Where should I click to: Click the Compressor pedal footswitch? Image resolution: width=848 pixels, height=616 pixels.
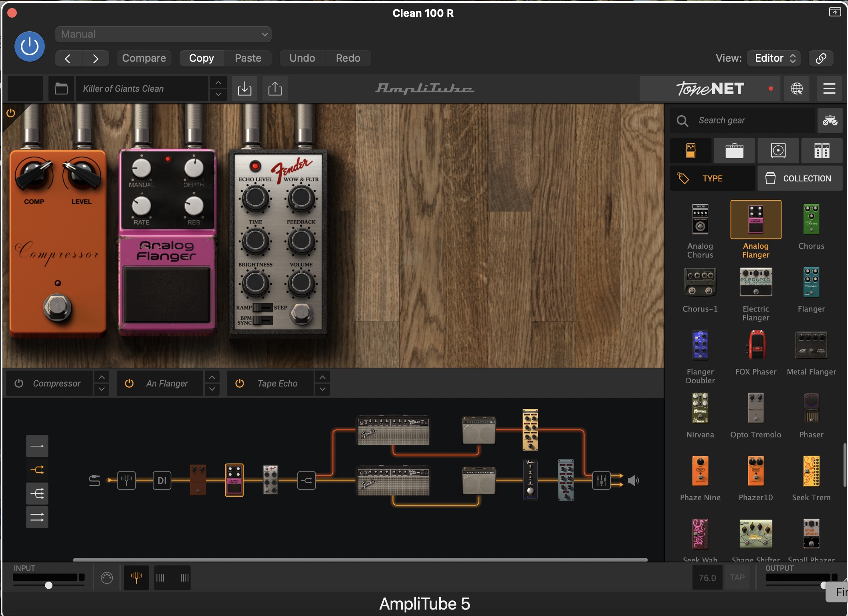[57, 307]
